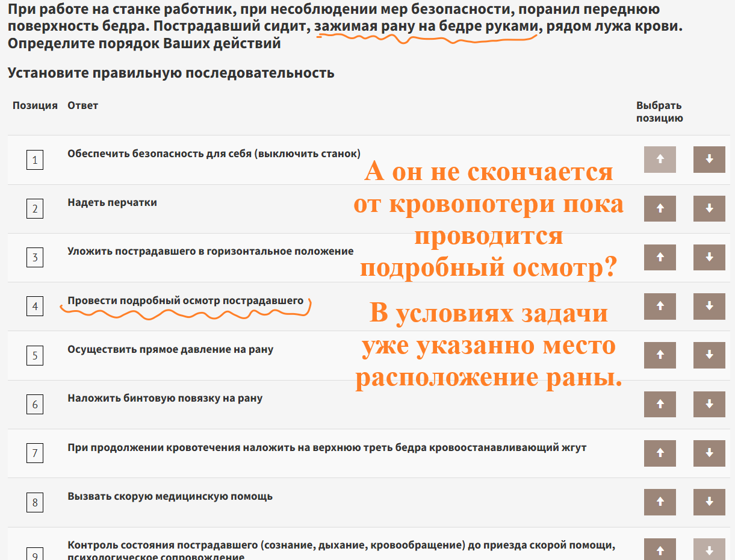Move 'Обеспечить безопасность для себя' down

[x=709, y=160]
